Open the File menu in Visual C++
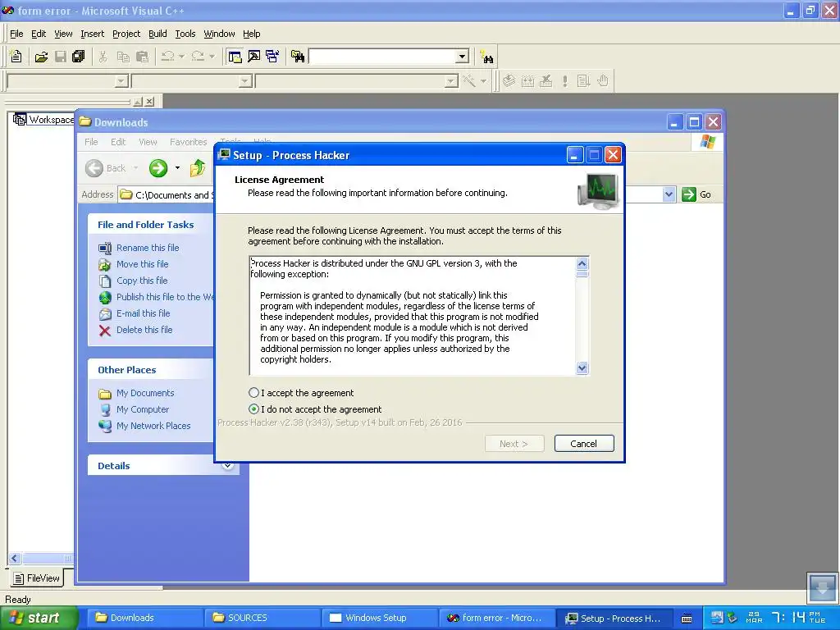 16,34
